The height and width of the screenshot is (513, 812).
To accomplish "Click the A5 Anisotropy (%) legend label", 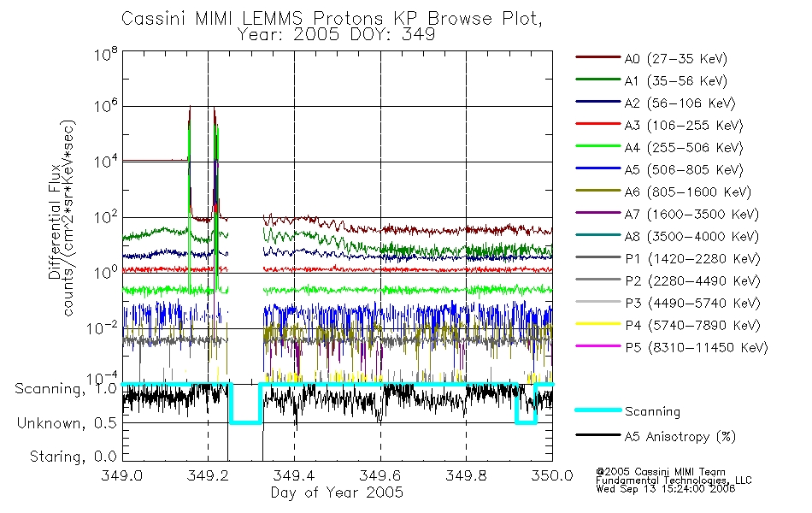I will (680, 437).
